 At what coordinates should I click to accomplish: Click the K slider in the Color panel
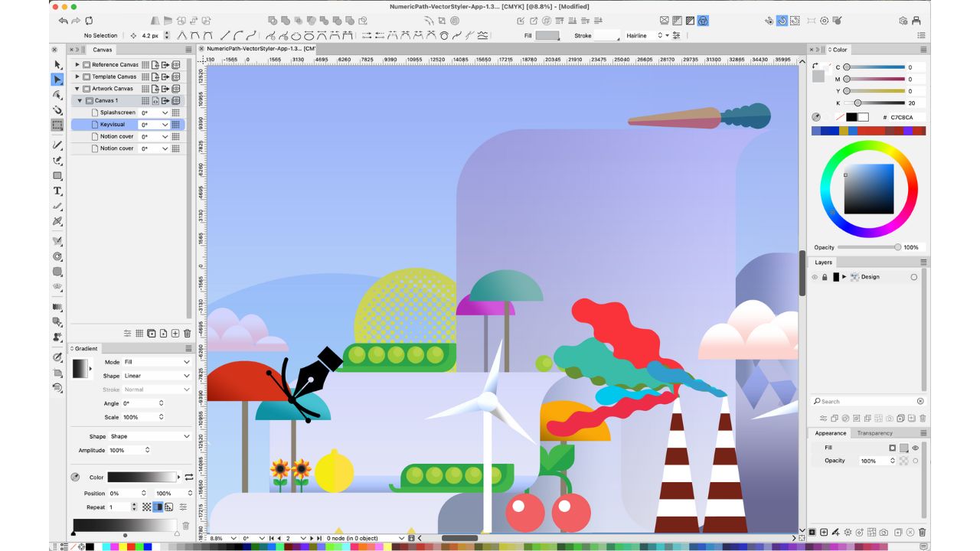point(873,103)
